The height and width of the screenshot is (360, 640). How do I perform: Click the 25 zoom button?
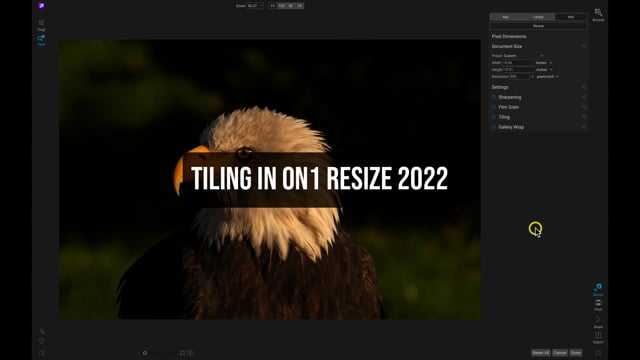[x=300, y=6]
